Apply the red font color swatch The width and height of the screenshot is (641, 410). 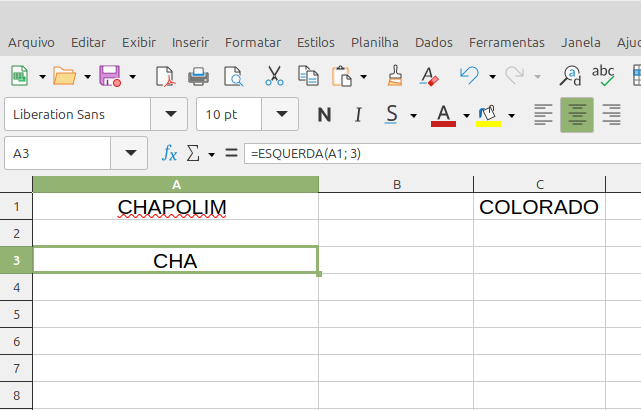pyautogui.click(x=443, y=115)
